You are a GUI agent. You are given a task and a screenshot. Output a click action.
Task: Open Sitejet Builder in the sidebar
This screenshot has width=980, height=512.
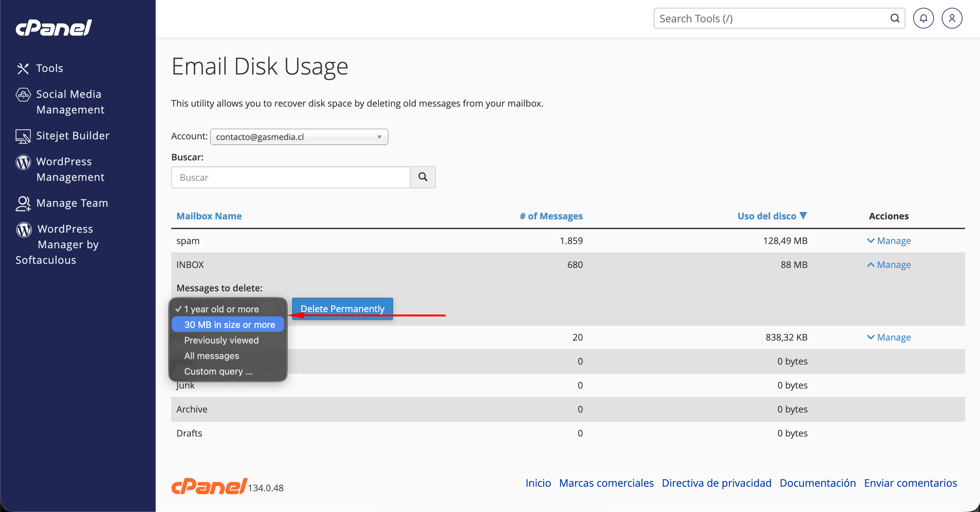73,136
